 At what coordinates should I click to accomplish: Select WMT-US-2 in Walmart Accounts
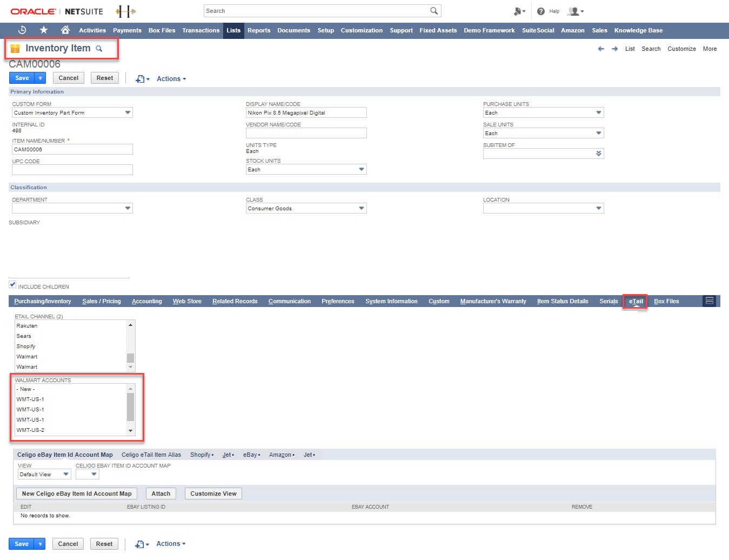pyautogui.click(x=70, y=430)
